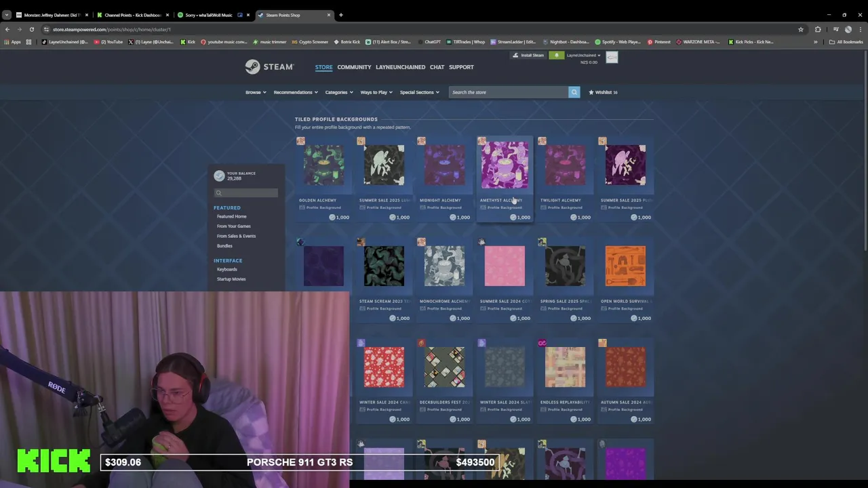Viewport: 868px width, 488px height.
Task: Open a new browser tab
Action: coord(341,15)
